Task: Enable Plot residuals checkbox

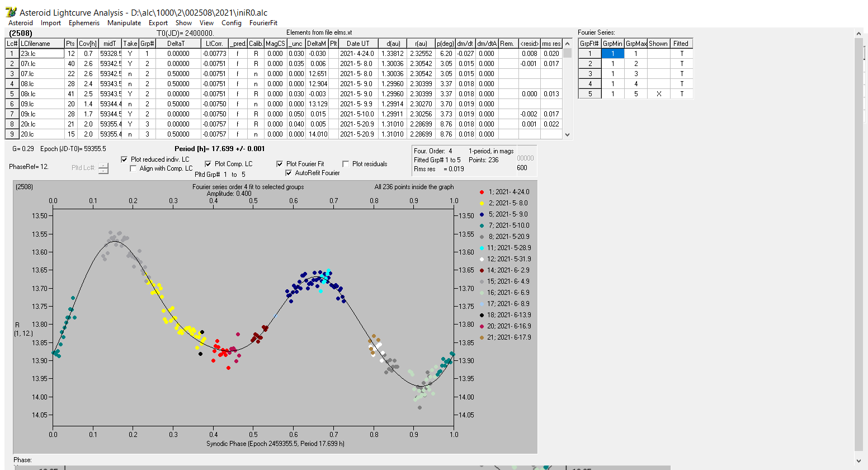Action: click(x=346, y=164)
